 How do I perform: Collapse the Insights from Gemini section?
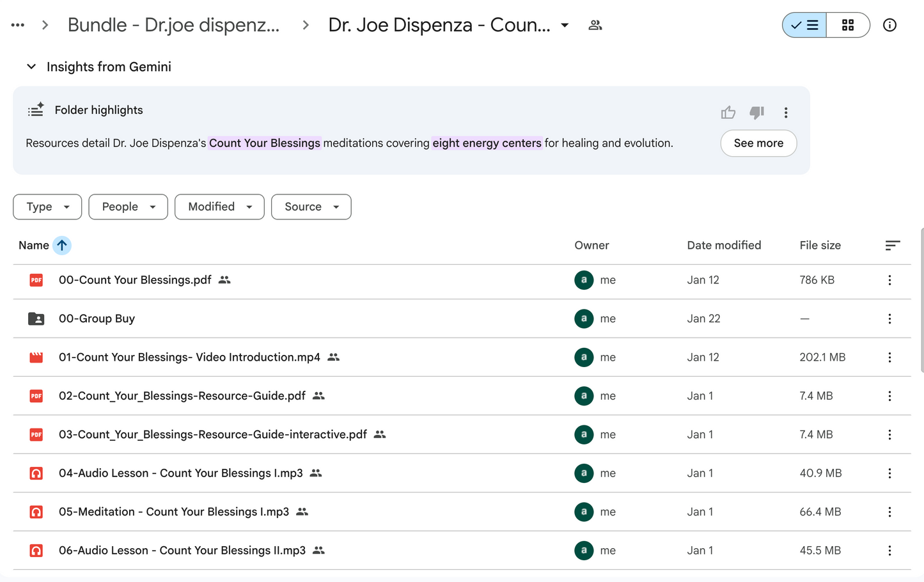[x=31, y=67]
